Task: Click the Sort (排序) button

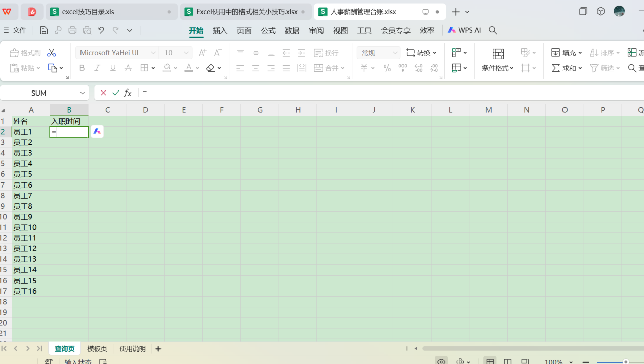Action: point(605,53)
